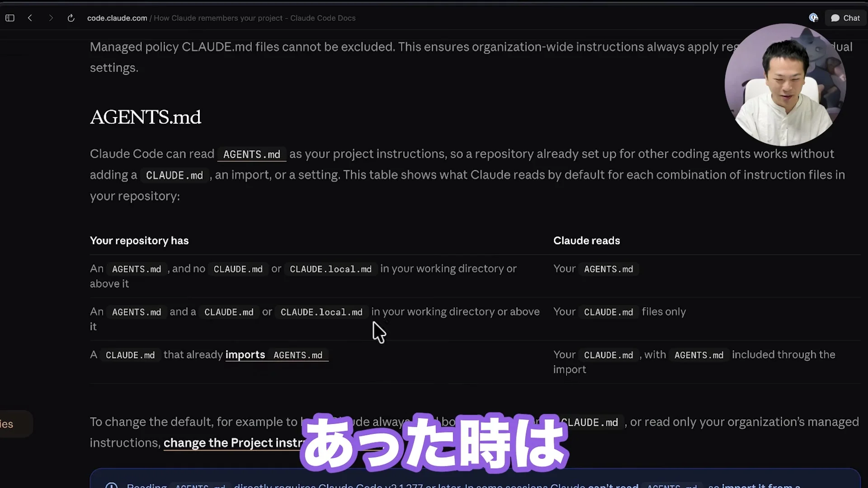Click CLAUDE.local.md code in first row
Image resolution: width=868 pixels, height=488 pixels.
pyautogui.click(x=330, y=269)
